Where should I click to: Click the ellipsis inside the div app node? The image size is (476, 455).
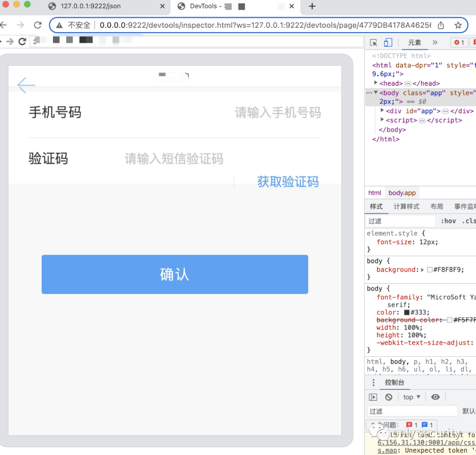(x=445, y=111)
